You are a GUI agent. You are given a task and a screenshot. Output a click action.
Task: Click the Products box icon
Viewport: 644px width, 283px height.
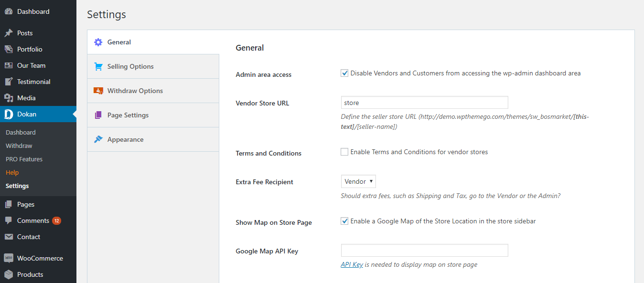pyautogui.click(x=9, y=274)
